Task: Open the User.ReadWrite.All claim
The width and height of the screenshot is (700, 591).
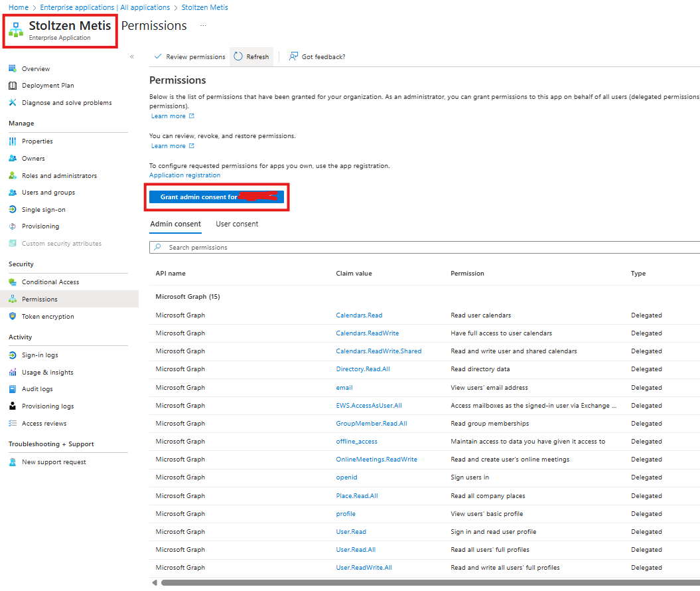Action: pyautogui.click(x=364, y=567)
